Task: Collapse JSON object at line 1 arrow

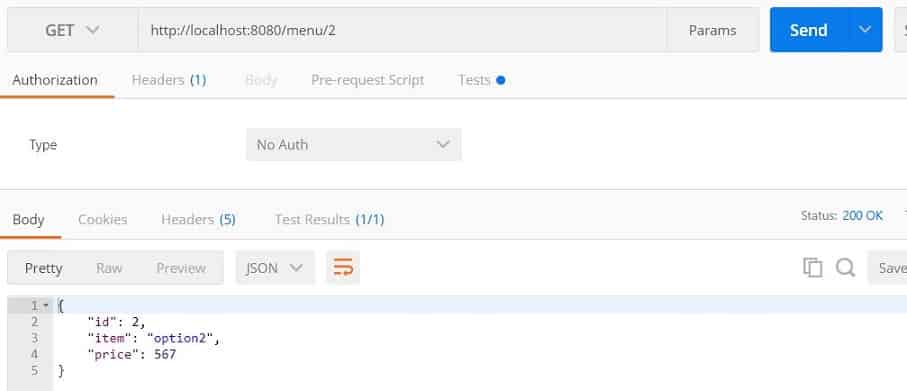Action: 47,305
